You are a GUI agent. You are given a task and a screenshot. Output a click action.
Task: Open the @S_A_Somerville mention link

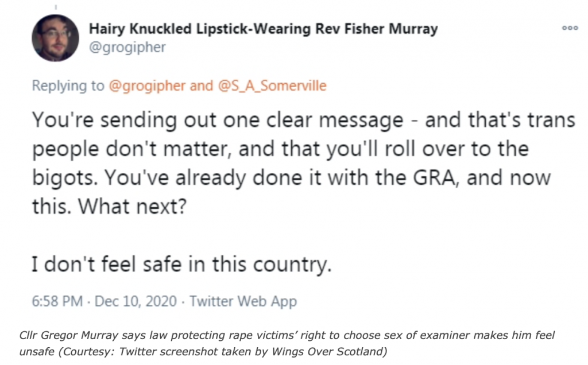point(272,86)
